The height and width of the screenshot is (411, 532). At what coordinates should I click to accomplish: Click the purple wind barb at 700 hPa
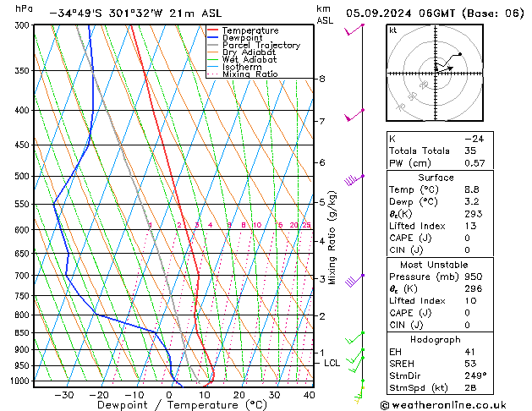click(x=354, y=280)
